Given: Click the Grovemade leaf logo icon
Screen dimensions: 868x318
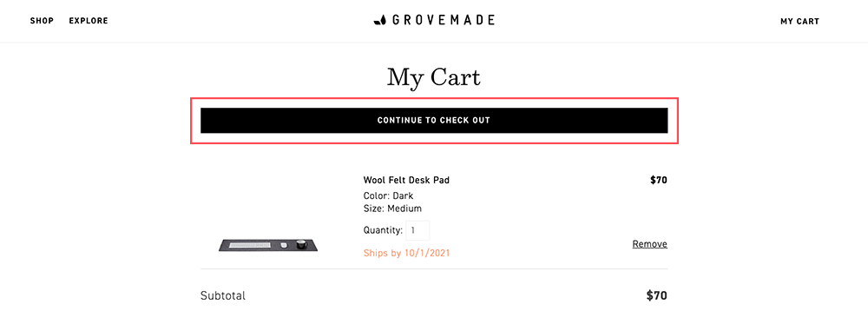Looking at the screenshot, I should [x=380, y=21].
